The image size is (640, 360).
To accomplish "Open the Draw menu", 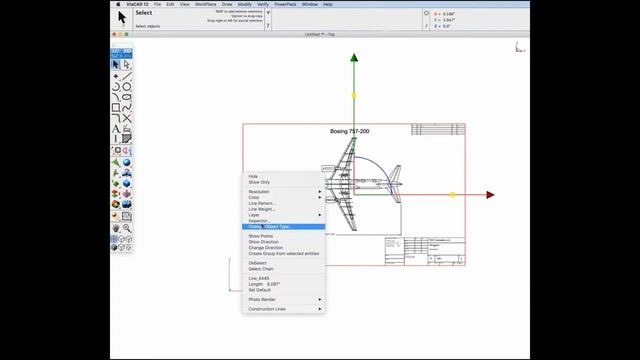I will (x=227, y=4).
